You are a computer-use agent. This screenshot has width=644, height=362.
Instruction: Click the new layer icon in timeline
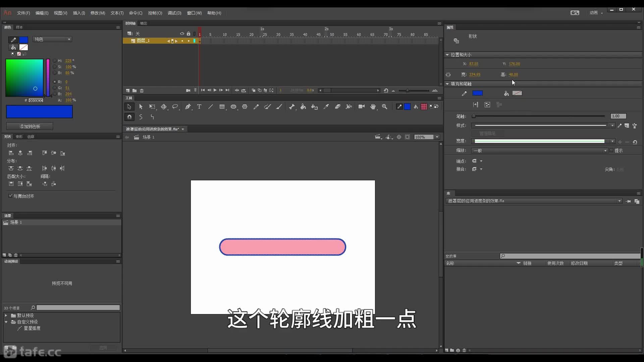click(x=128, y=90)
